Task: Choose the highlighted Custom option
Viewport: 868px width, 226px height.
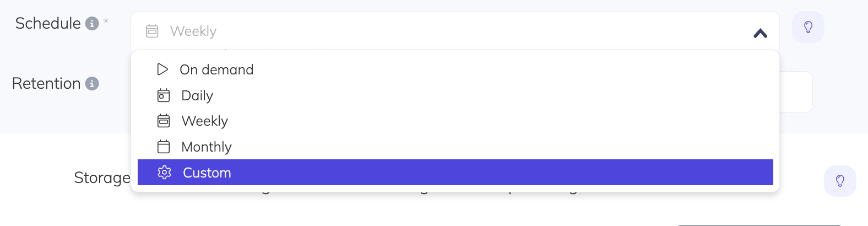Action: pyautogui.click(x=207, y=173)
